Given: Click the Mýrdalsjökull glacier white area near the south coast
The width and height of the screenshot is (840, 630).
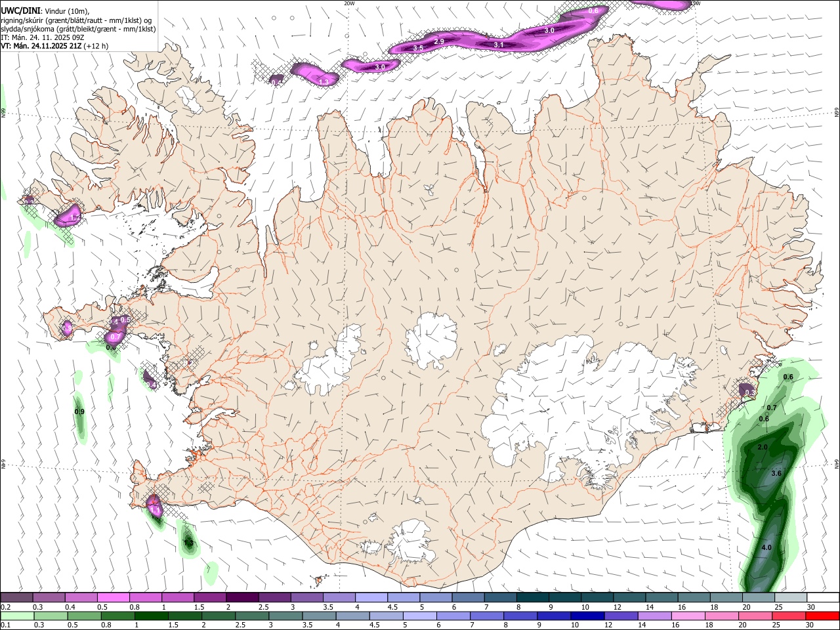Looking at the screenshot, I should click(x=411, y=542).
